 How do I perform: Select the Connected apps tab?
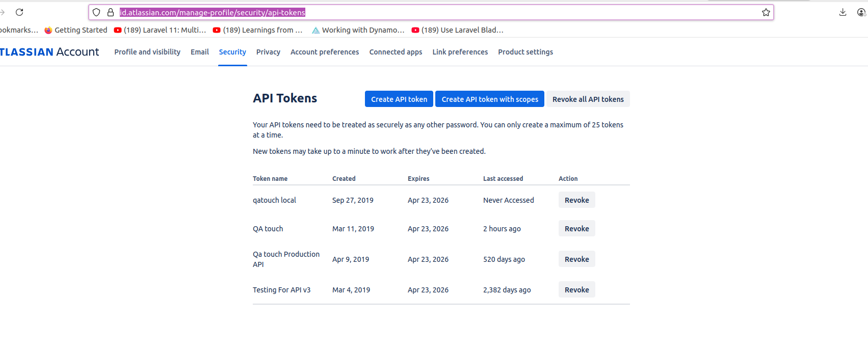pos(396,52)
